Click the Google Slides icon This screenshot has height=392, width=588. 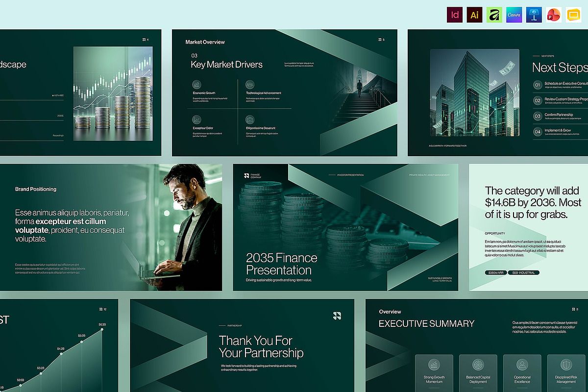click(x=573, y=15)
